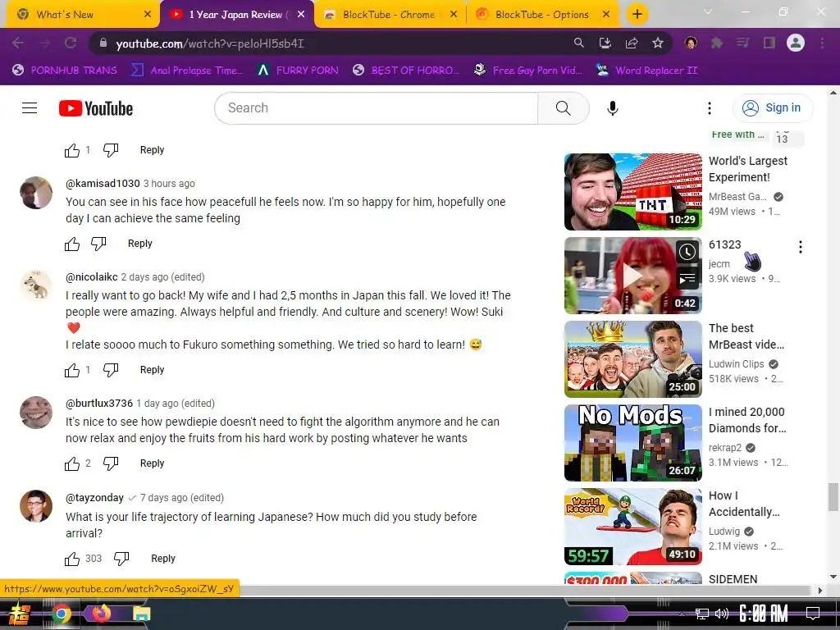840x630 pixels.
Task: Click the magnifier search button
Action: [x=563, y=108]
